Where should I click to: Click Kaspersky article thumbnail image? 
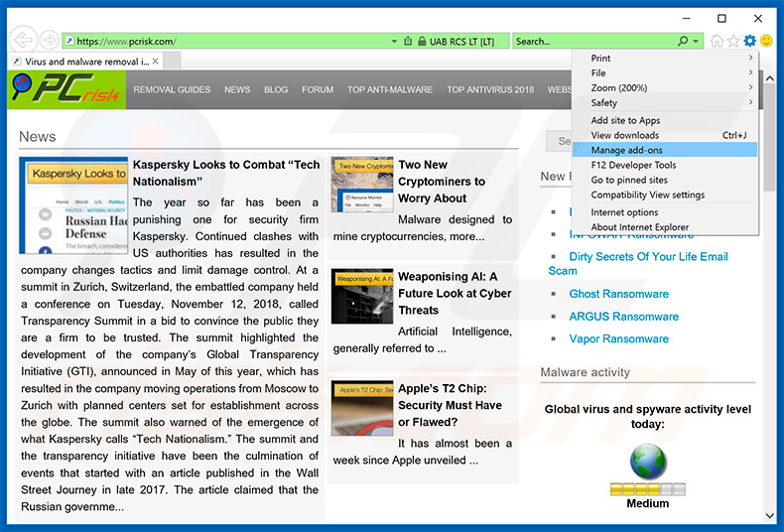(x=73, y=205)
